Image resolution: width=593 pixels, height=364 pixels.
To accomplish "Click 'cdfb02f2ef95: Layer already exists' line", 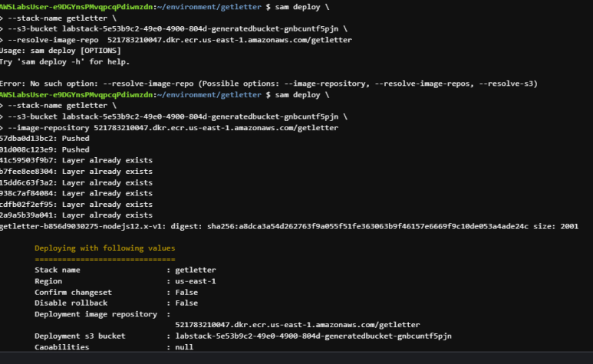I will pyautogui.click(x=76, y=205).
